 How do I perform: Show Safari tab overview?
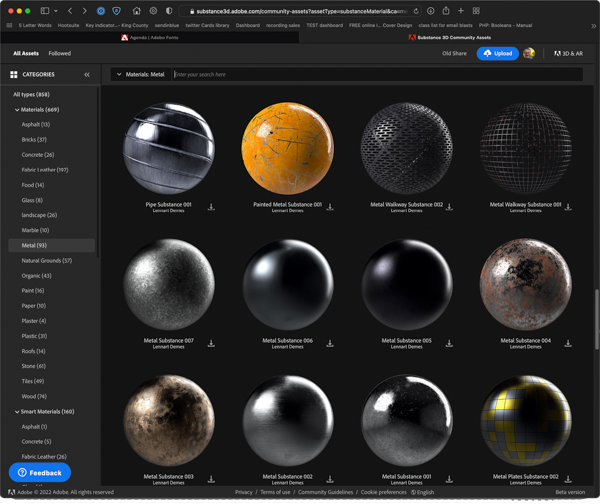(476, 11)
